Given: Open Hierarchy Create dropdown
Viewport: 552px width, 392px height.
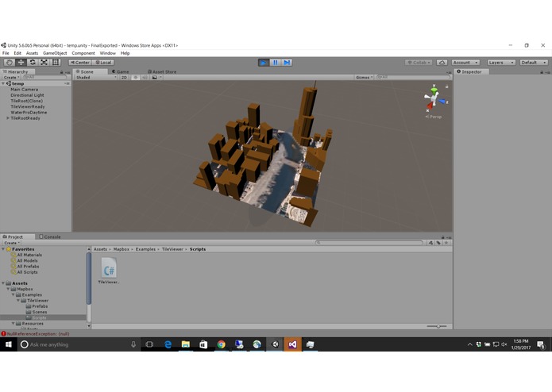Looking at the screenshot, I should (x=12, y=77).
